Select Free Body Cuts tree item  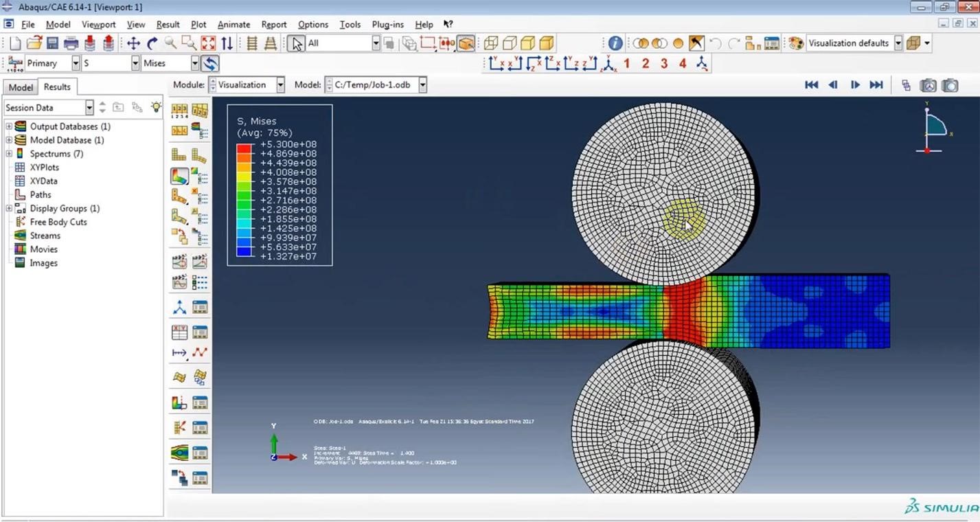coord(58,222)
